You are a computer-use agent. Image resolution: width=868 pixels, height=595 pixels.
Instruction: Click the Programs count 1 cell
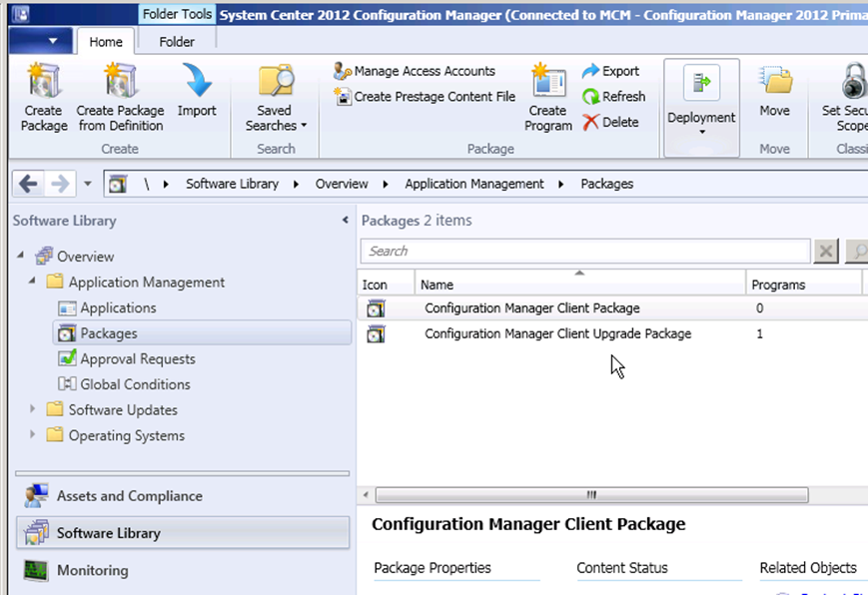(x=759, y=333)
